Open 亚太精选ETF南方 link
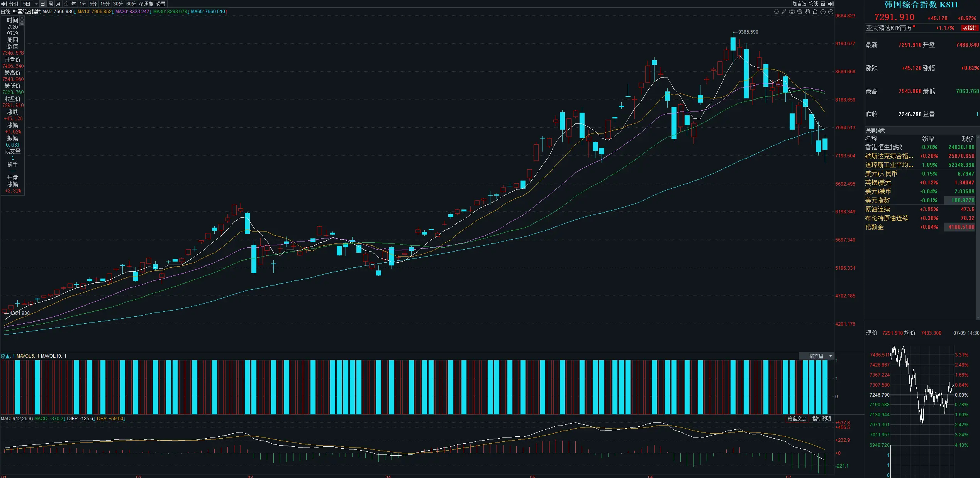The image size is (980, 478). [x=889, y=28]
